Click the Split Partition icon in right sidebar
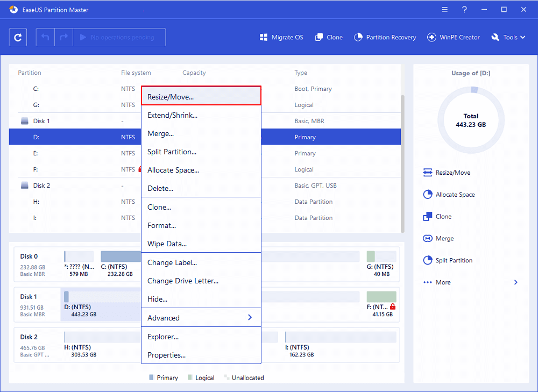Screen dimensions: 538x392 click(x=428, y=260)
